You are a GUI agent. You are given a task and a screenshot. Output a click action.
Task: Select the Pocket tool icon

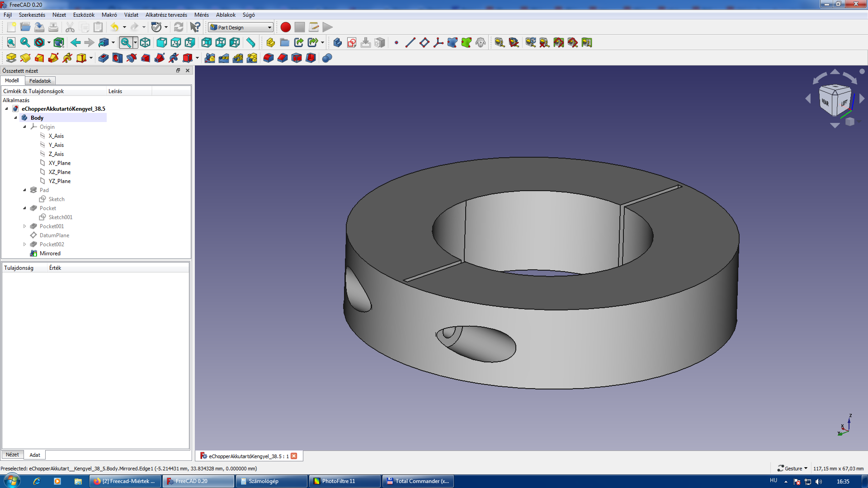pyautogui.click(x=103, y=58)
